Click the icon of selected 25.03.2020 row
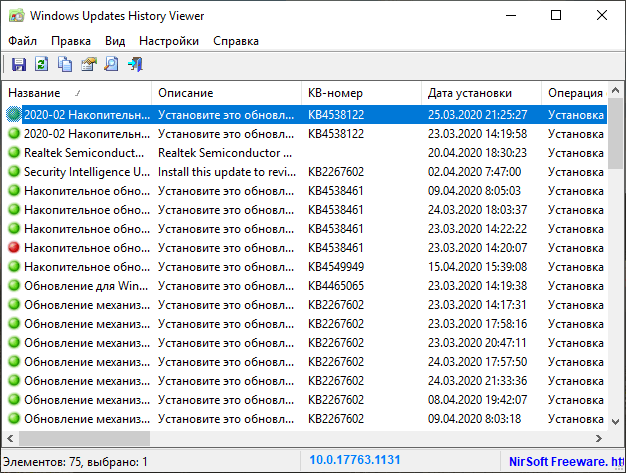The height and width of the screenshot is (473, 626). point(14,115)
